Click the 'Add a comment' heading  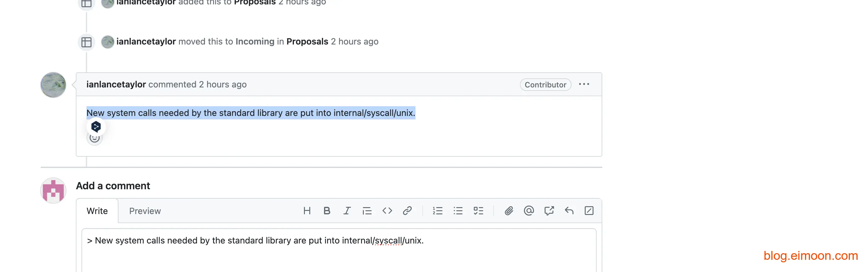[x=113, y=186]
